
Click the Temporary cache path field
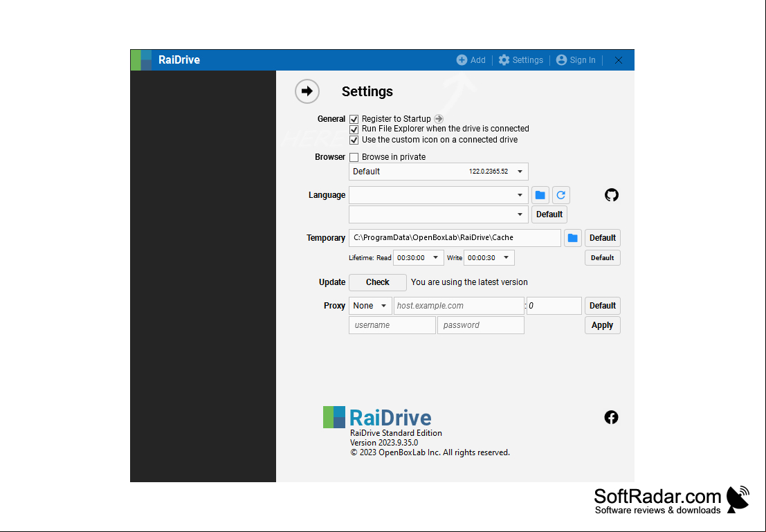click(x=455, y=238)
